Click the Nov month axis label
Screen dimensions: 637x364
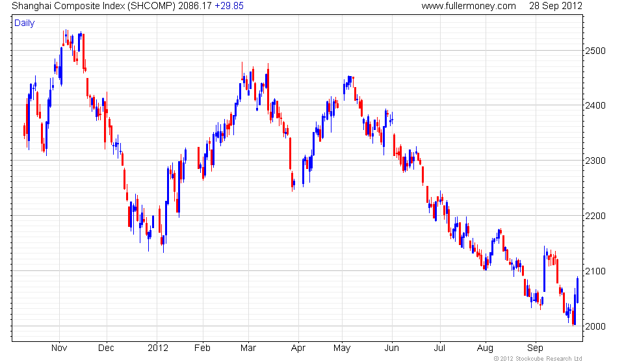[59, 348]
